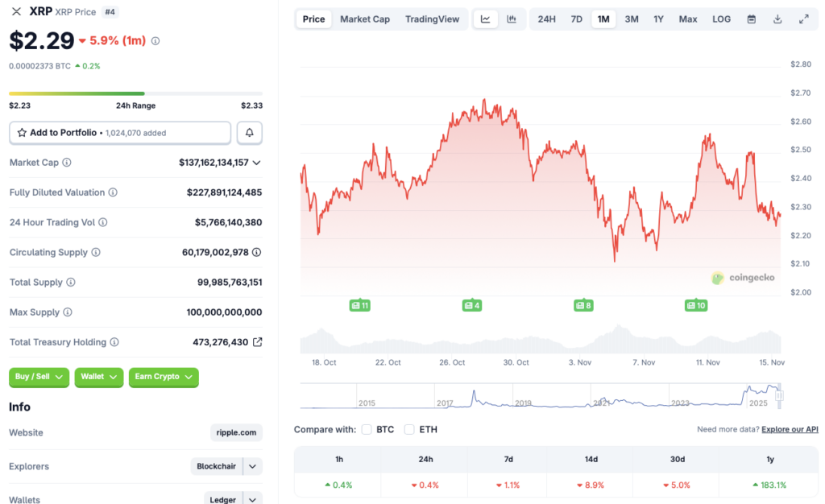825x504 pixels.
Task: Click the price alert bell icon
Action: click(250, 132)
